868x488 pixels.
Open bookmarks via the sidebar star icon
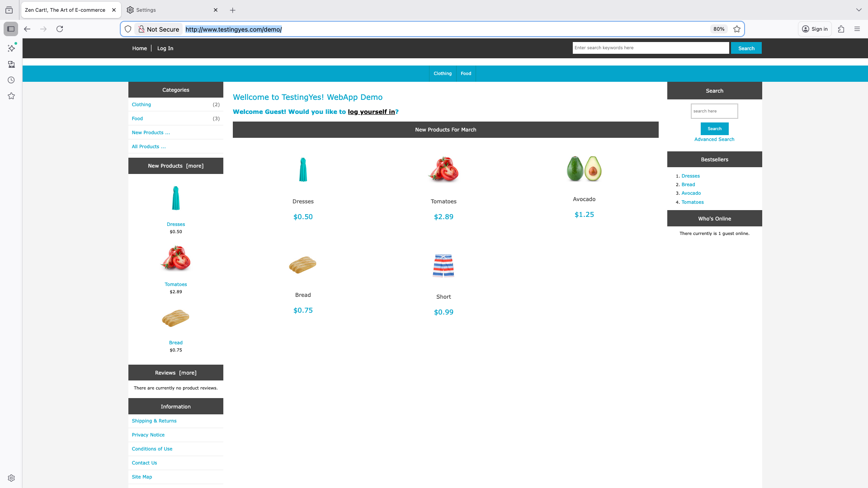coord(11,96)
